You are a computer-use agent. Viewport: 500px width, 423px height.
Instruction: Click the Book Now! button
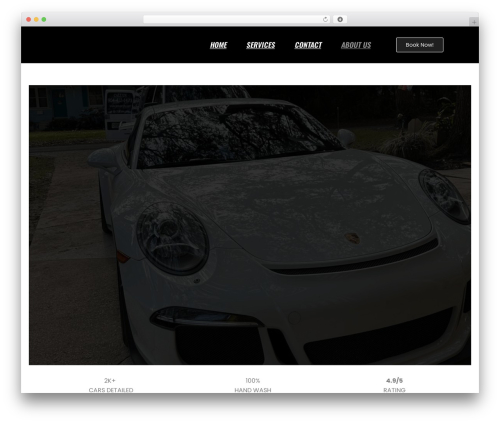pos(420,45)
